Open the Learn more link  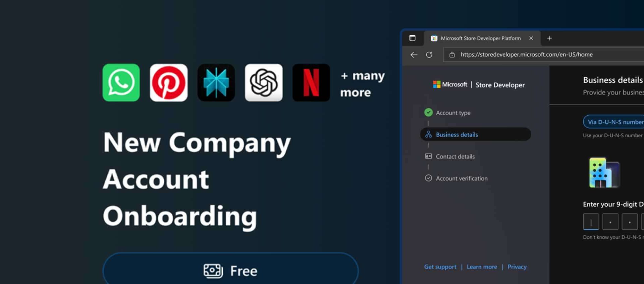[x=482, y=267]
